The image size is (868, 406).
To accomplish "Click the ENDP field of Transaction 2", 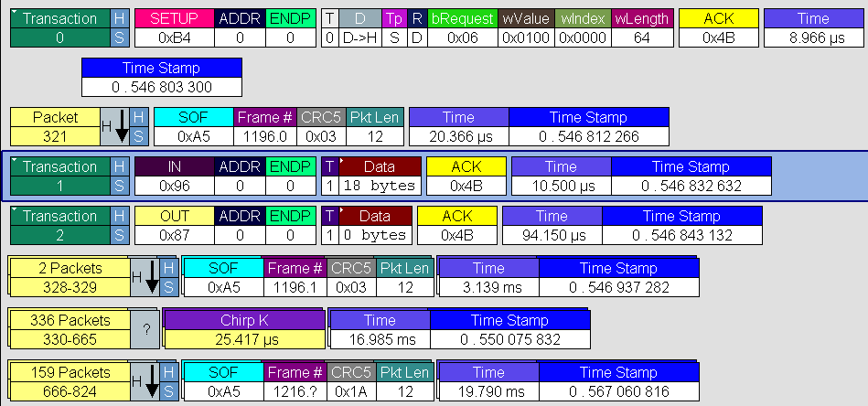I will coord(291,225).
